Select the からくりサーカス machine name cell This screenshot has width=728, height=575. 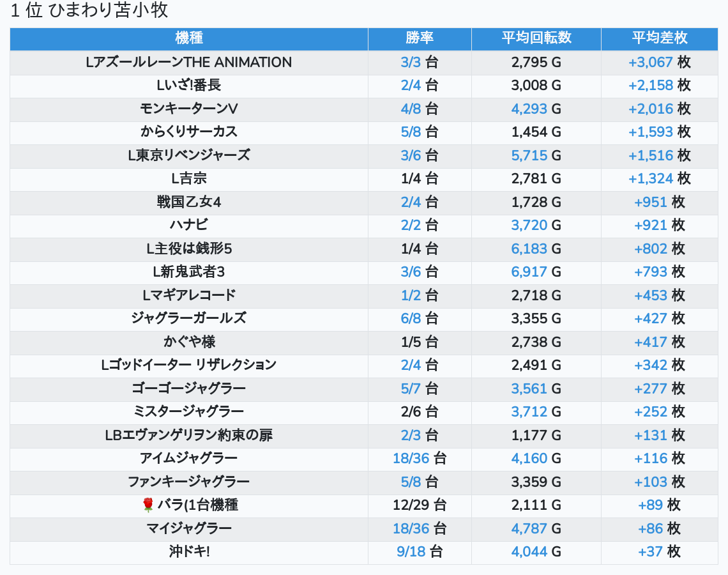point(189,132)
